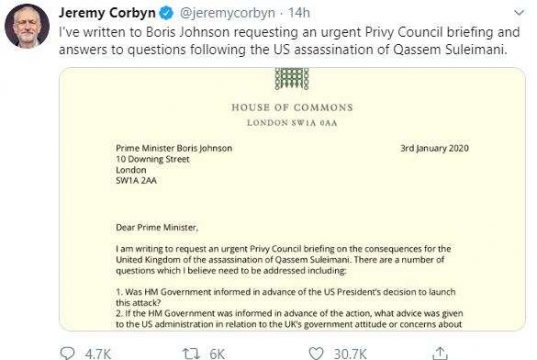Click the reply speech bubble icon
537x360 pixels.
pos(67,353)
